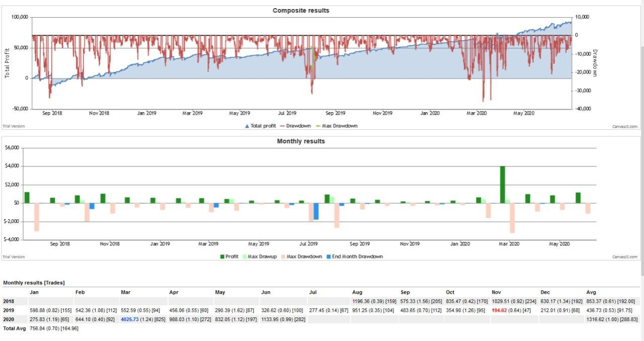Click the green Max Drawdown marker on the composite chart
The image size is (644, 341).
tap(314, 58)
